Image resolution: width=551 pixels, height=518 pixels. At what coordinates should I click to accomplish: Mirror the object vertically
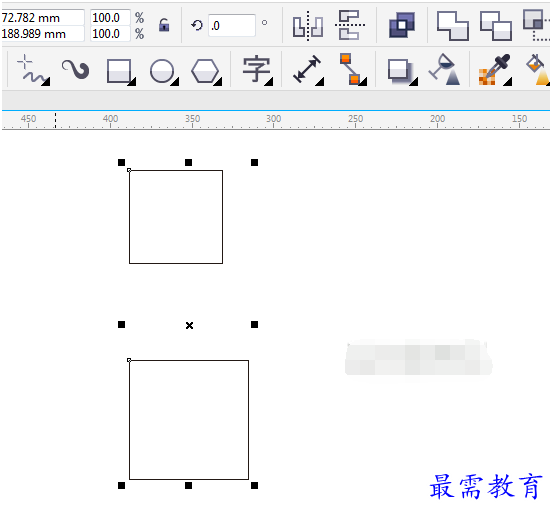tap(350, 25)
